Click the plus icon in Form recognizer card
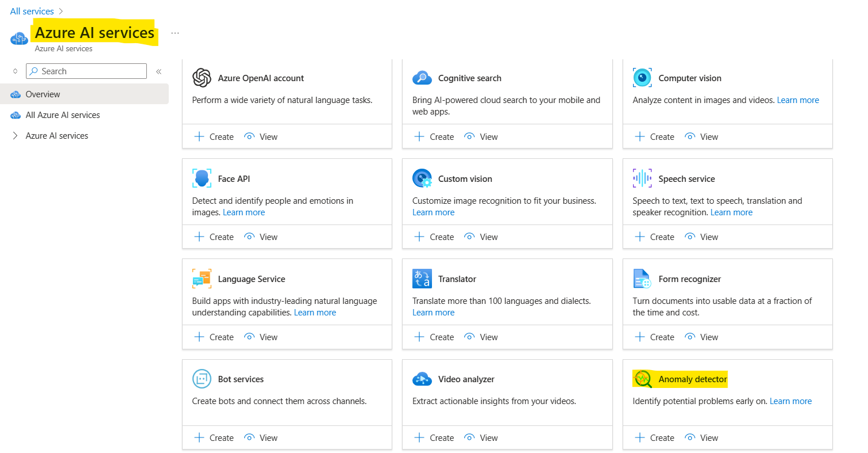This screenshot has height=453, width=868. click(x=639, y=337)
